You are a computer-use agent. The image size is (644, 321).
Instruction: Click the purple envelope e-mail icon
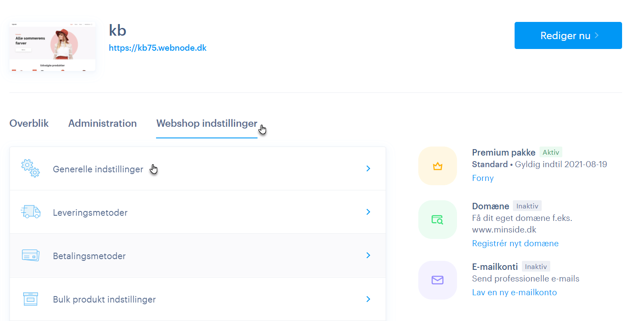(437, 280)
